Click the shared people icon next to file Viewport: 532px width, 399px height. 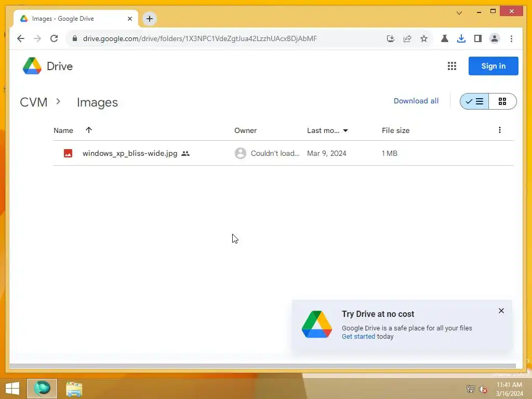(185, 154)
